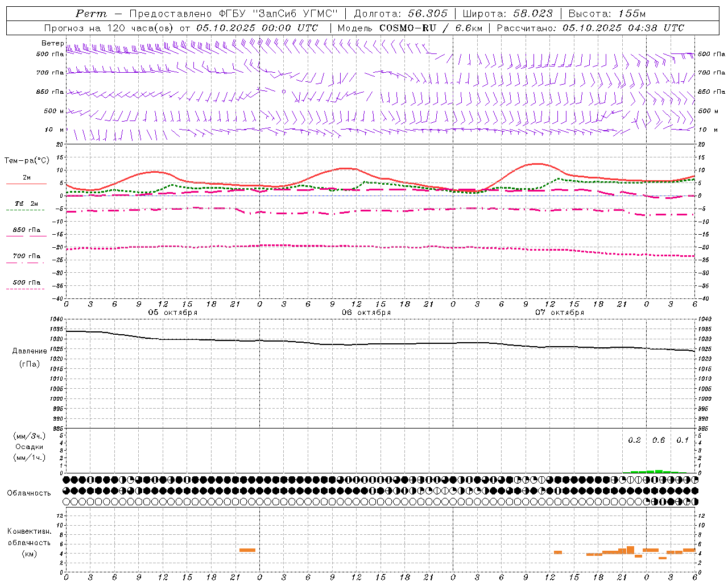The height and width of the screenshot is (582, 728).
Task: Click "Рассчитано: 05.10.2025 04:38 UTC" text
Action: tap(590, 28)
